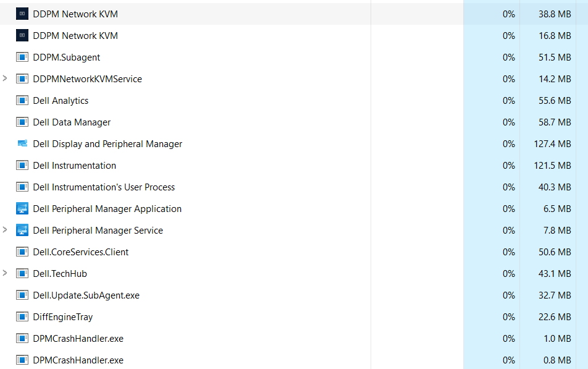
Task: Select the Dell.Update.SubAgent.exe process name
Action: (86, 295)
